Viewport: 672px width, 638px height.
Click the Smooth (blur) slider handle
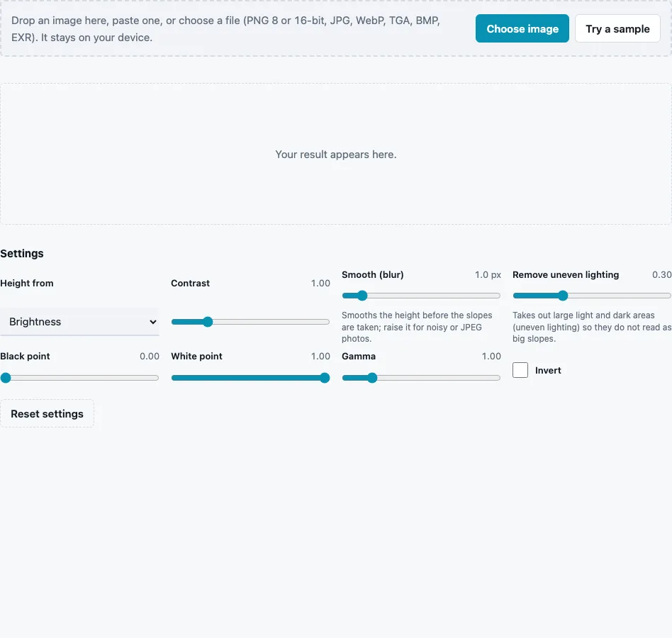click(x=362, y=296)
